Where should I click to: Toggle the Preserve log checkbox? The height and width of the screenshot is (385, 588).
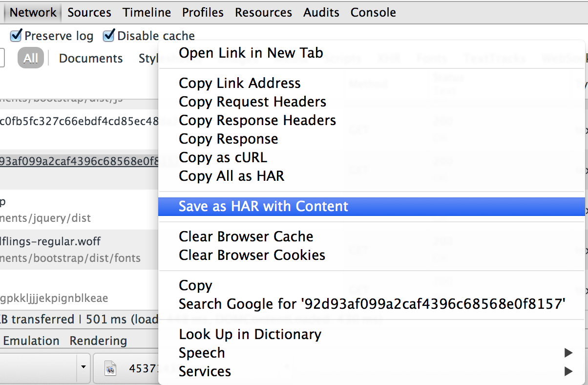click(16, 36)
